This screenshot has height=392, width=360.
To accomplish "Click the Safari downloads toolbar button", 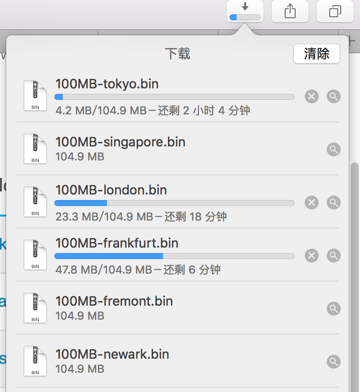I will (x=245, y=11).
